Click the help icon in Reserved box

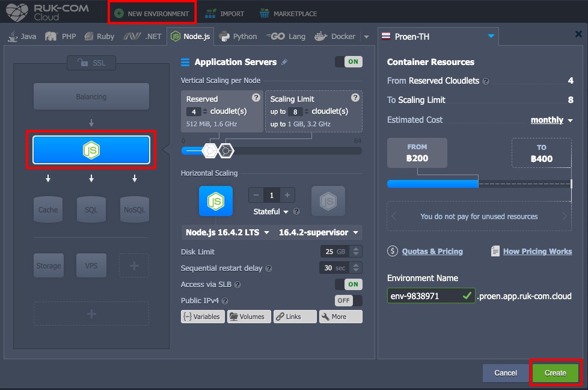point(256,97)
